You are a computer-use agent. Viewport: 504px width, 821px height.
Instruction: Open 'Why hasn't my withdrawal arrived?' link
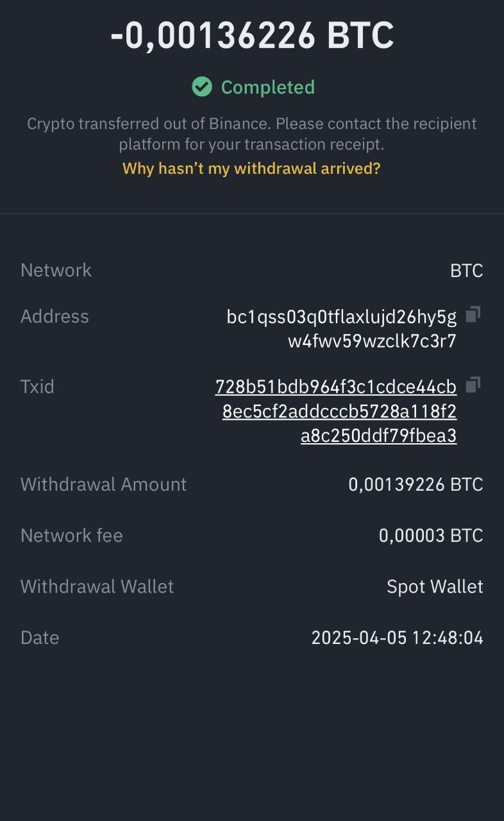point(251,169)
